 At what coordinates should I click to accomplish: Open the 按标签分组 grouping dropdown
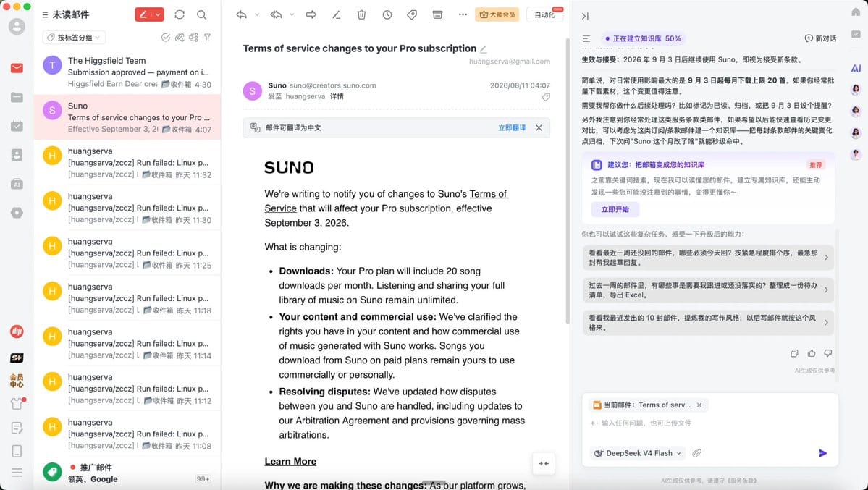coord(74,38)
